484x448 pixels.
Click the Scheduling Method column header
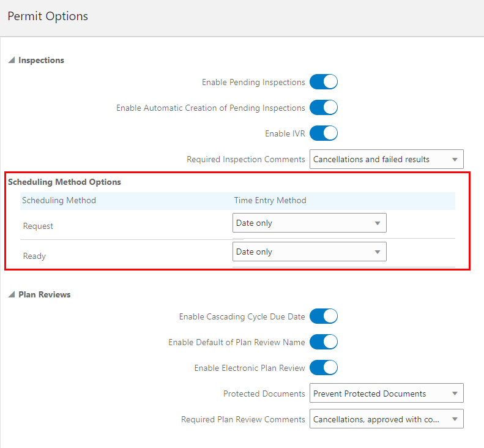pyautogui.click(x=59, y=200)
